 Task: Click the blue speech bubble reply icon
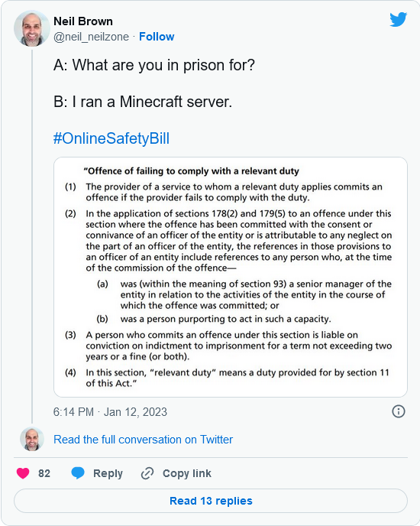click(x=78, y=473)
